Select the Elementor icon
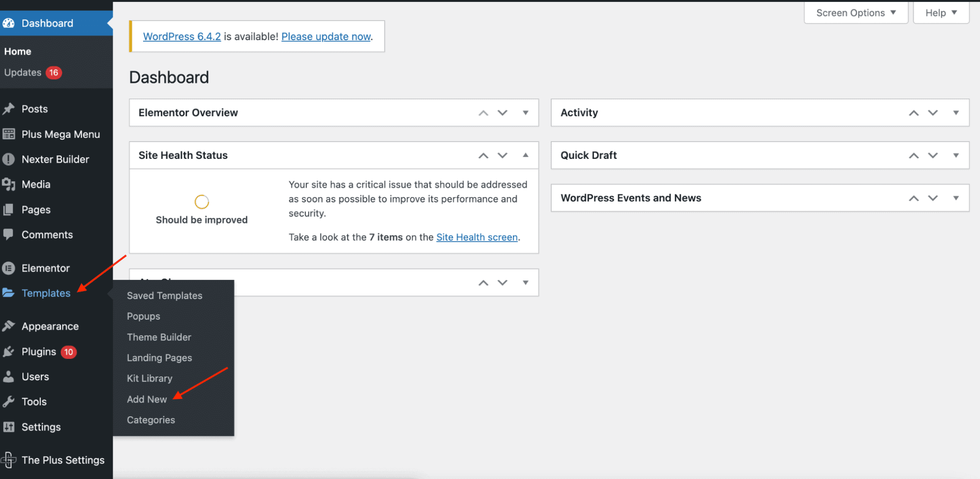 click(x=10, y=268)
